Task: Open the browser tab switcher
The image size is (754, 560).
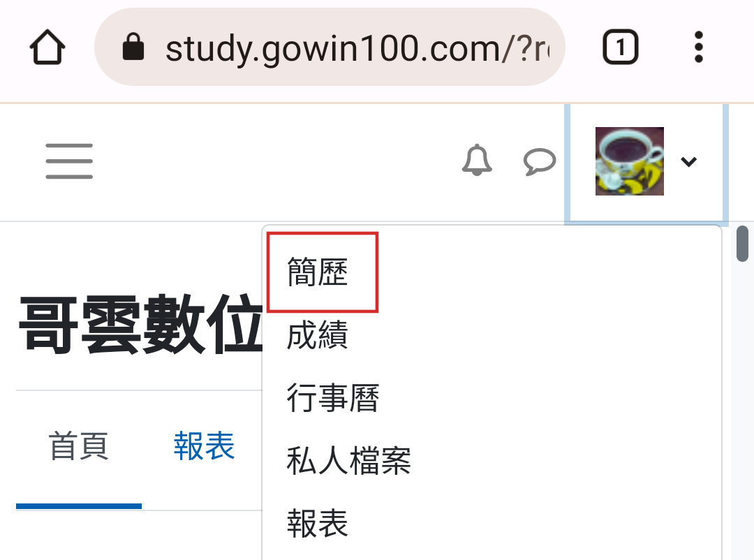Action: (x=621, y=47)
